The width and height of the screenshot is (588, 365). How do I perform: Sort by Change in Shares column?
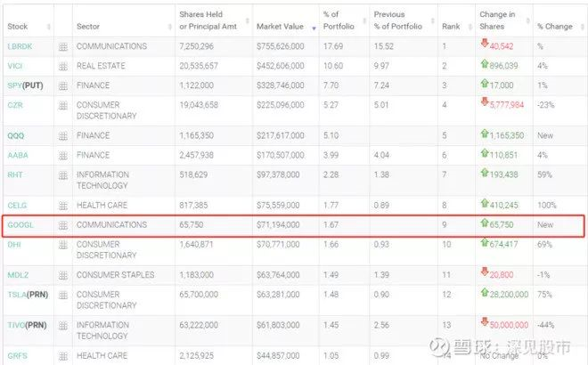coord(527,20)
